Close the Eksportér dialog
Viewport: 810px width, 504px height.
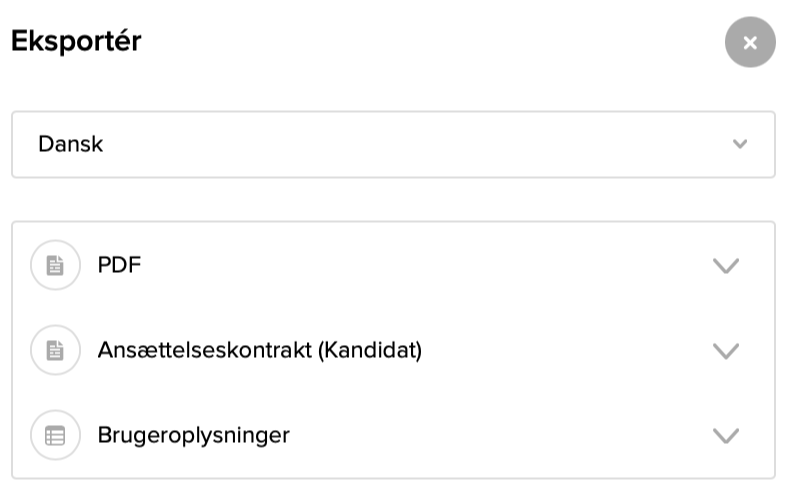coord(750,43)
